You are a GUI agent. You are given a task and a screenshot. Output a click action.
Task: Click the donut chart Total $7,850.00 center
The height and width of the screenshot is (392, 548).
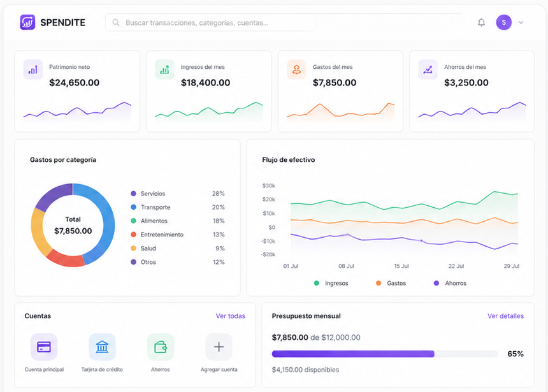[x=73, y=225]
